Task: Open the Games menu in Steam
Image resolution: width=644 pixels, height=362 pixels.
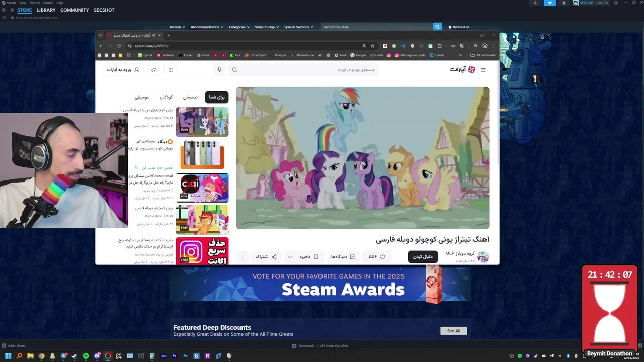Action: [x=48, y=3]
